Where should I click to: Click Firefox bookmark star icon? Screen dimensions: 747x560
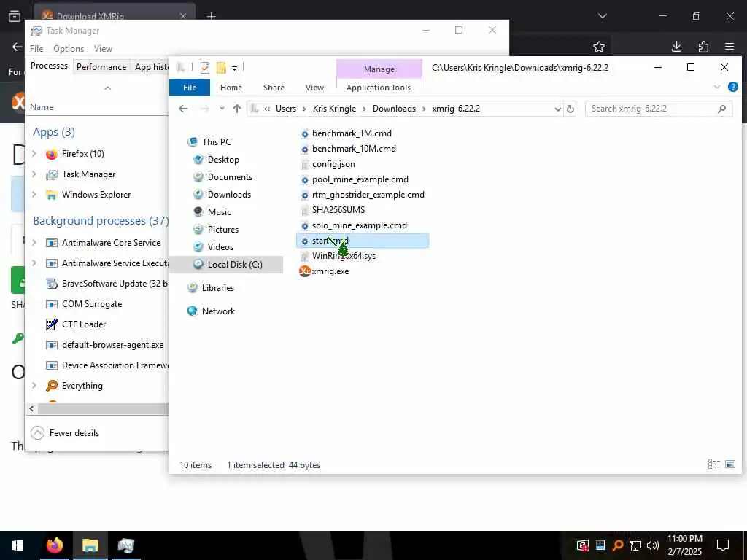point(599,47)
